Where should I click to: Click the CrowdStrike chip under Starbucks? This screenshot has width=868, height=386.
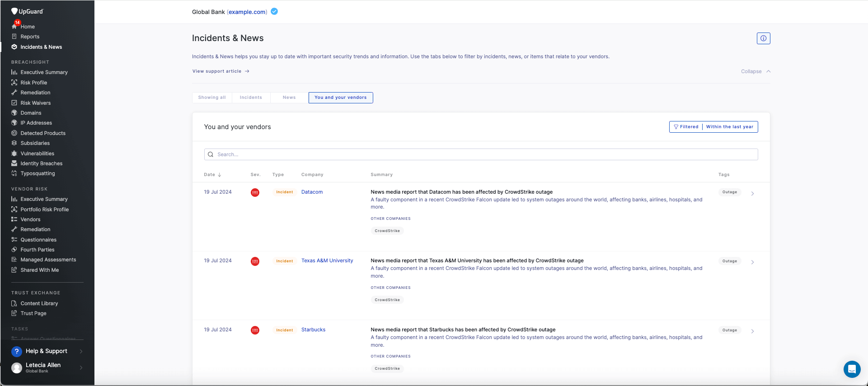coord(387,368)
